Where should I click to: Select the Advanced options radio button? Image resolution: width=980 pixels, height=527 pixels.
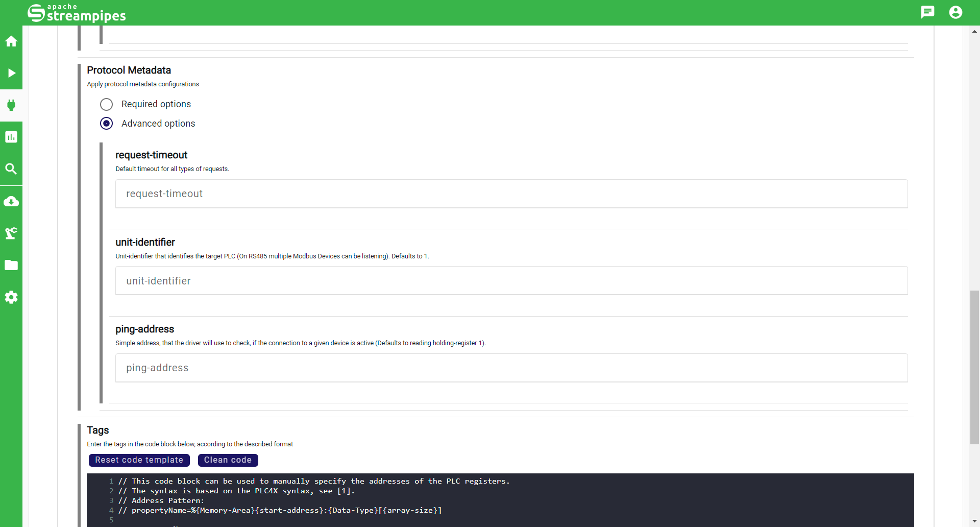pyautogui.click(x=106, y=124)
